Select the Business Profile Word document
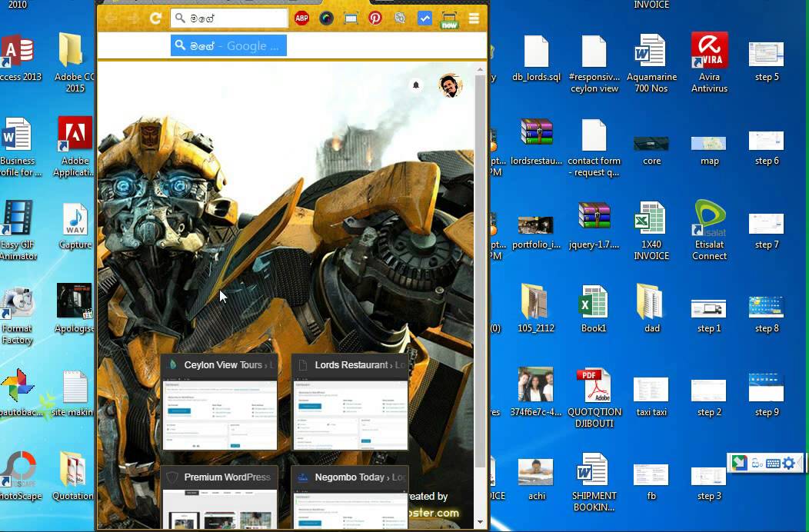 tap(18, 147)
